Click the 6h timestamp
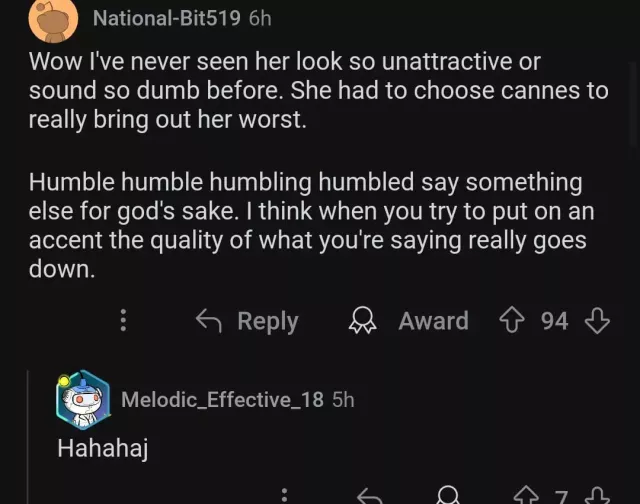Image resolution: width=640 pixels, height=504 pixels. point(260,18)
